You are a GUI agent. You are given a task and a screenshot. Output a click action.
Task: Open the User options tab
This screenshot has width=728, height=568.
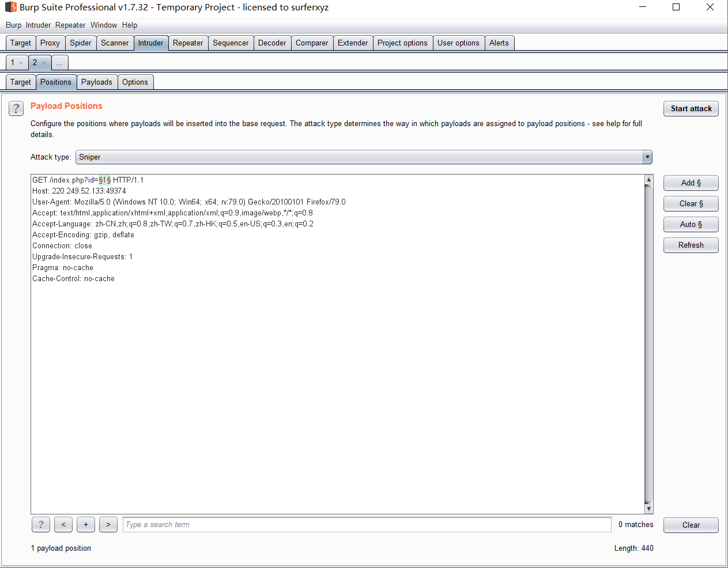458,43
